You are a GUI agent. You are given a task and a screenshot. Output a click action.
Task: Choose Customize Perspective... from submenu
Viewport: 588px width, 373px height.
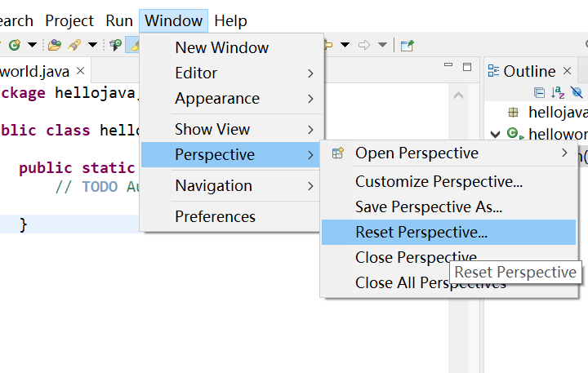pyautogui.click(x=439, y=182)
